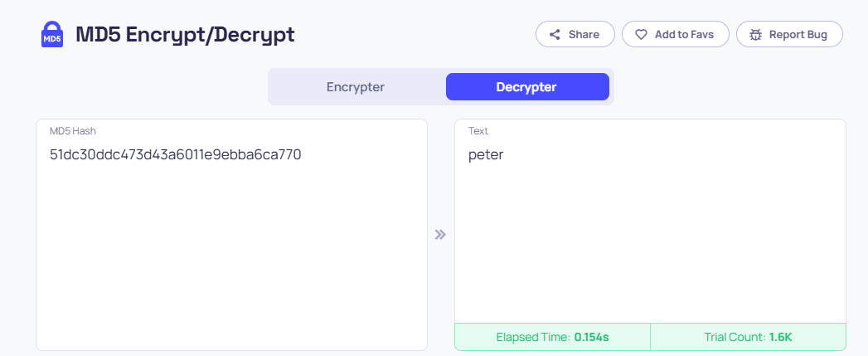Viewport: 868px width, 356px height.
Task: Click the MD5 padlock logo icon
Action: click(52, 34)
